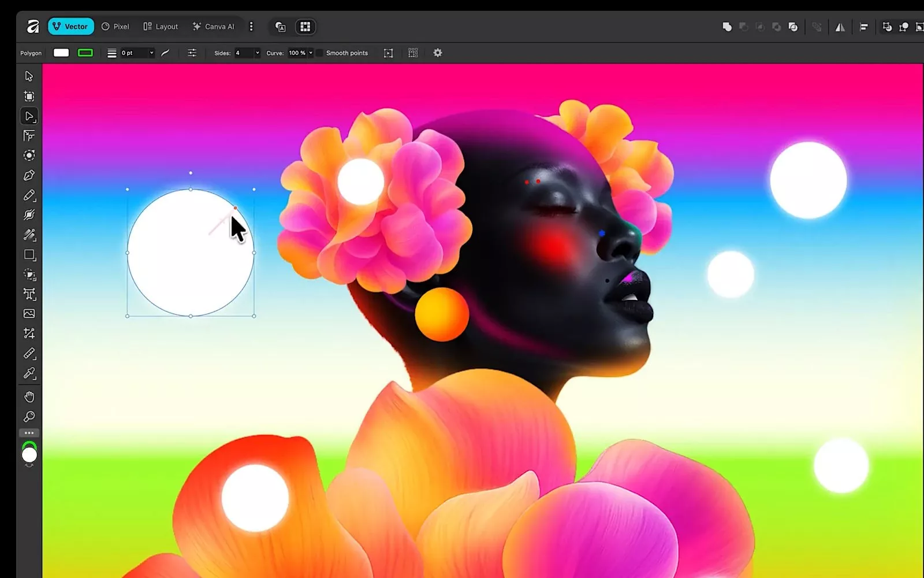Select the Move tool arrow

pyautogui.click(x=29, y=76)
